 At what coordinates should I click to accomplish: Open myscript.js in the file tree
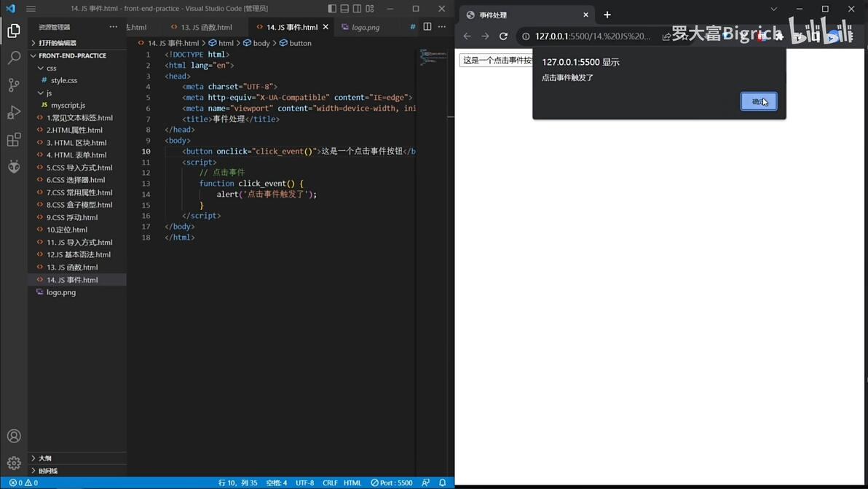[x=68, y=105]
